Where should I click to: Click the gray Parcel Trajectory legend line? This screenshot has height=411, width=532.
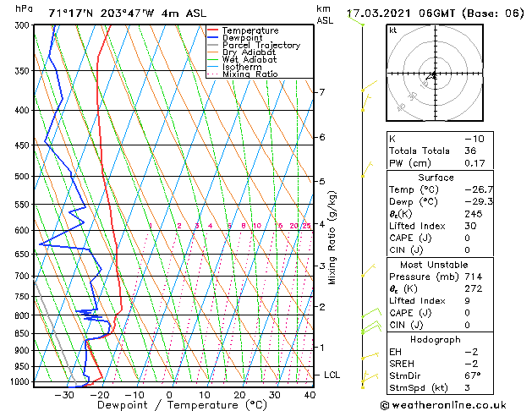click(213, 45)
